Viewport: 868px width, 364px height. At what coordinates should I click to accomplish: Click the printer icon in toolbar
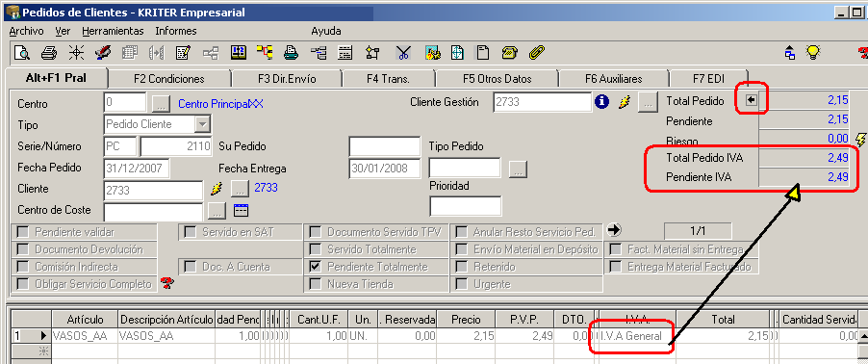[49, 53]
